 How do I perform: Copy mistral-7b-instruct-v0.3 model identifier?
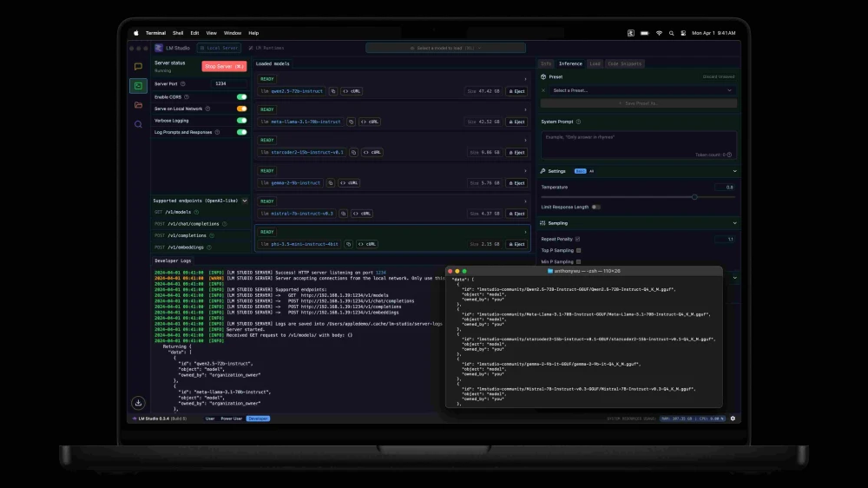tap(343, 214)
